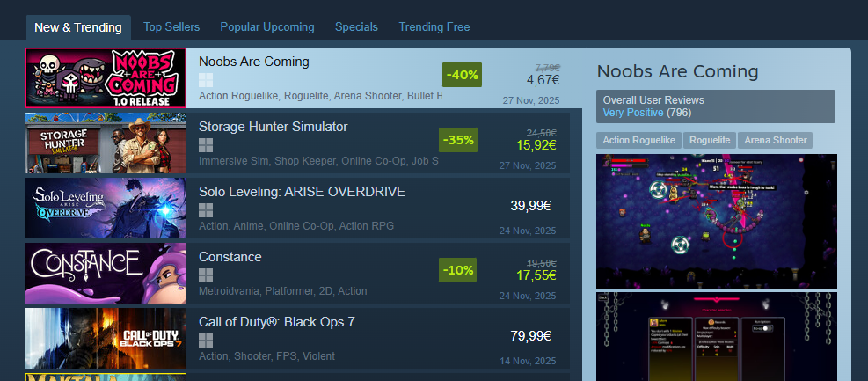Click the -35% discount badge
This screenshot has width=868, height=381.
coord(458,140)
